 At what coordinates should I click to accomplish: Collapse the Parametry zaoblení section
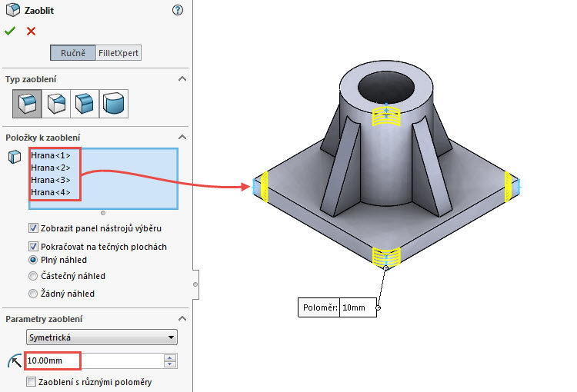182,318
